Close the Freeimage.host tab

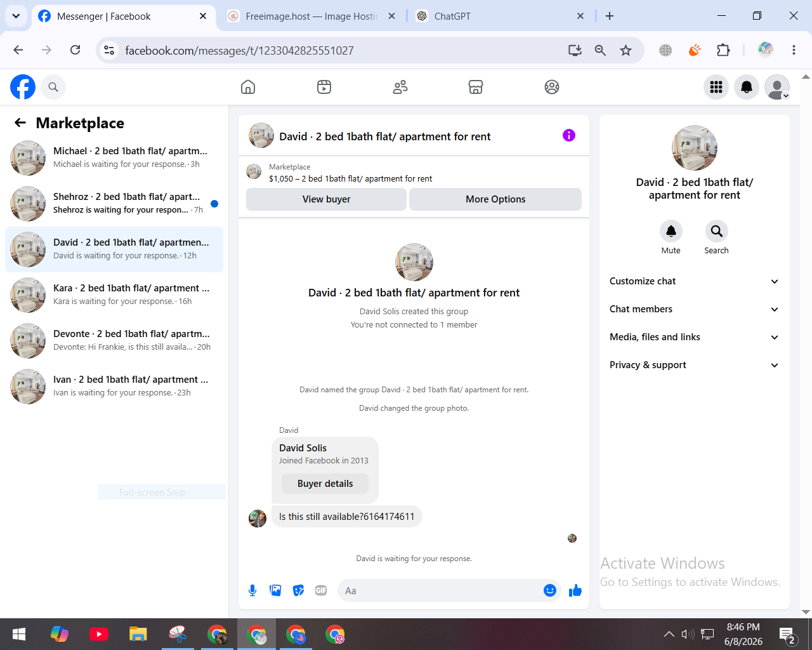click(x=392, y=16)
